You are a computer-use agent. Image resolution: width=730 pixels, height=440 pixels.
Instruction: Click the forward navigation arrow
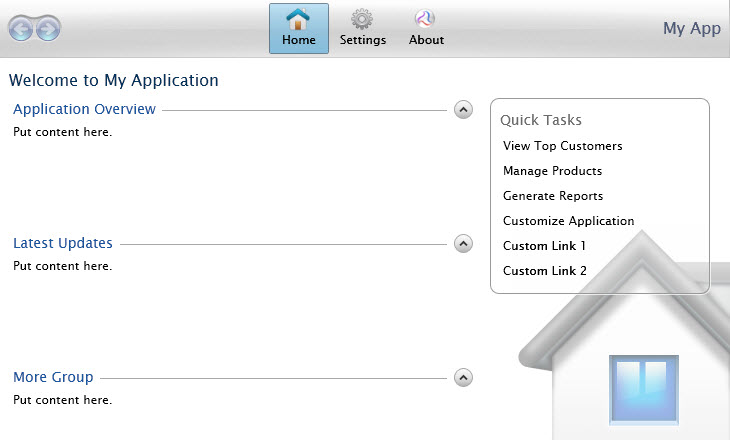(x=48, y=29)
